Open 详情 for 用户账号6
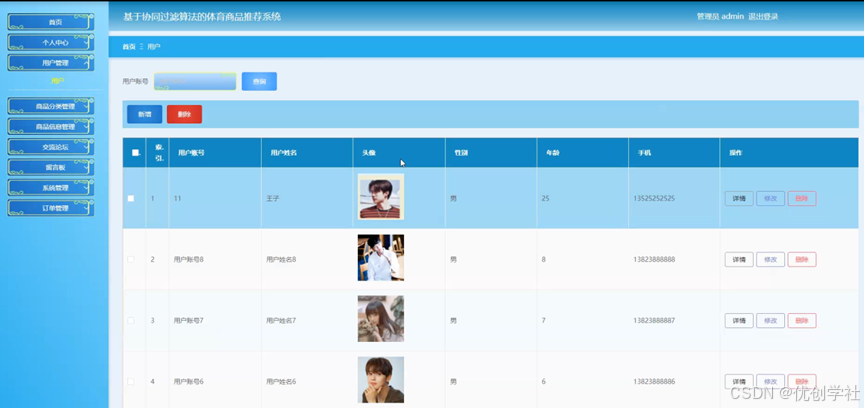The height and width of the screenshot is (408, 864). click(x=739, y=382)
